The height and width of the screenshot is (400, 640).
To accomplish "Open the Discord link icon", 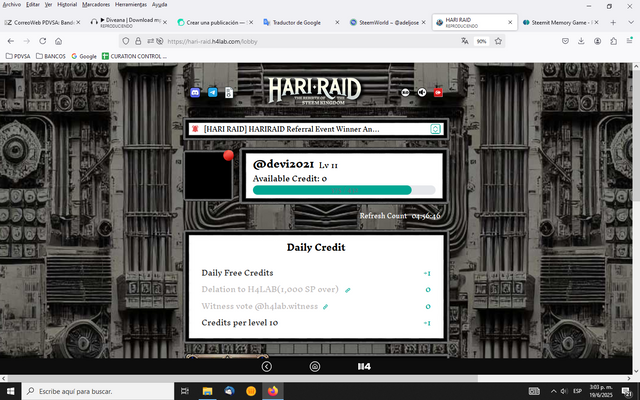I will click(195, 93).
